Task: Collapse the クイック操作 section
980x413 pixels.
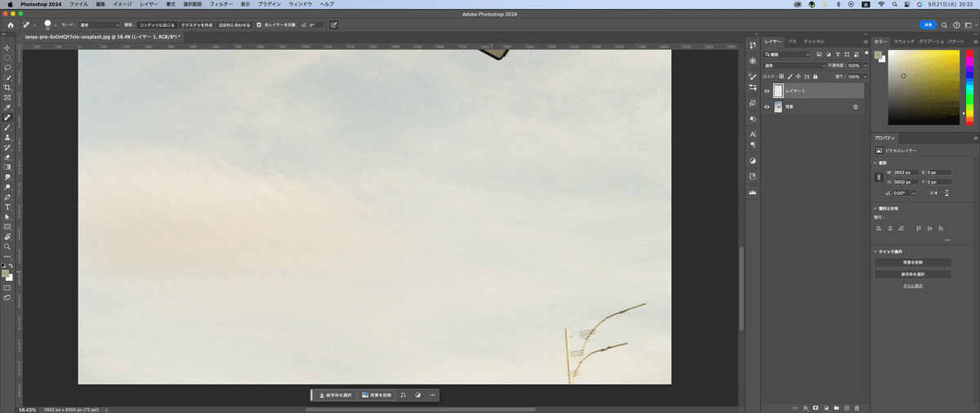Action: click(875, 251)
